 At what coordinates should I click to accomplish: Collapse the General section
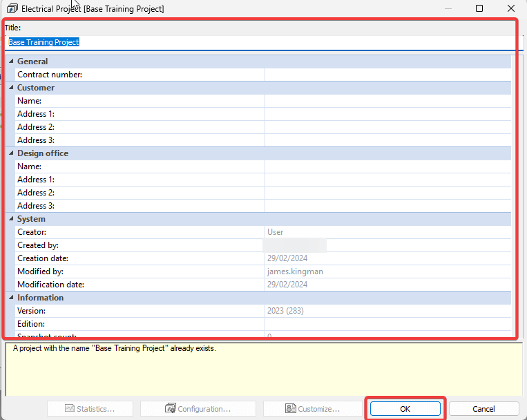pos(11,61)
